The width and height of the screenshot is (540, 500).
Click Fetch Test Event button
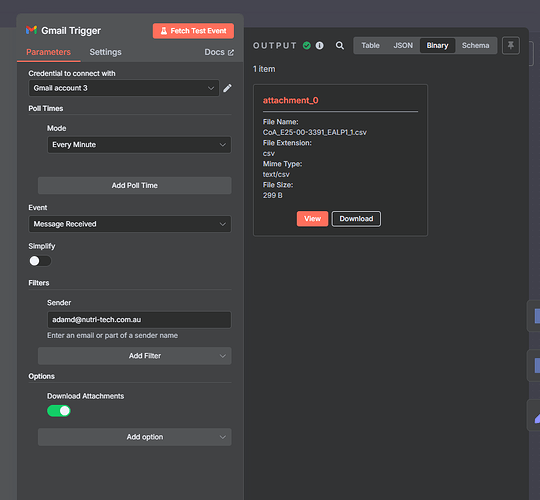tap(193, 31)
